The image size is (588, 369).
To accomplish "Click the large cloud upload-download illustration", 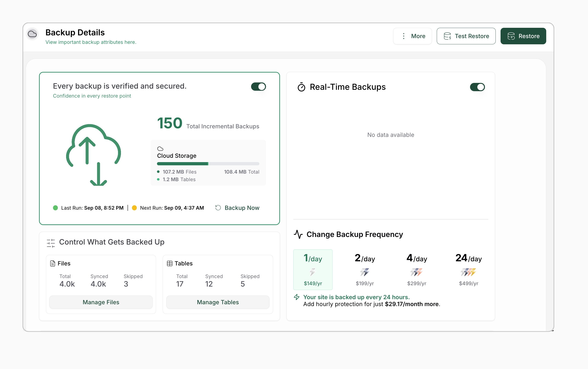I will [x=93, y=155].
